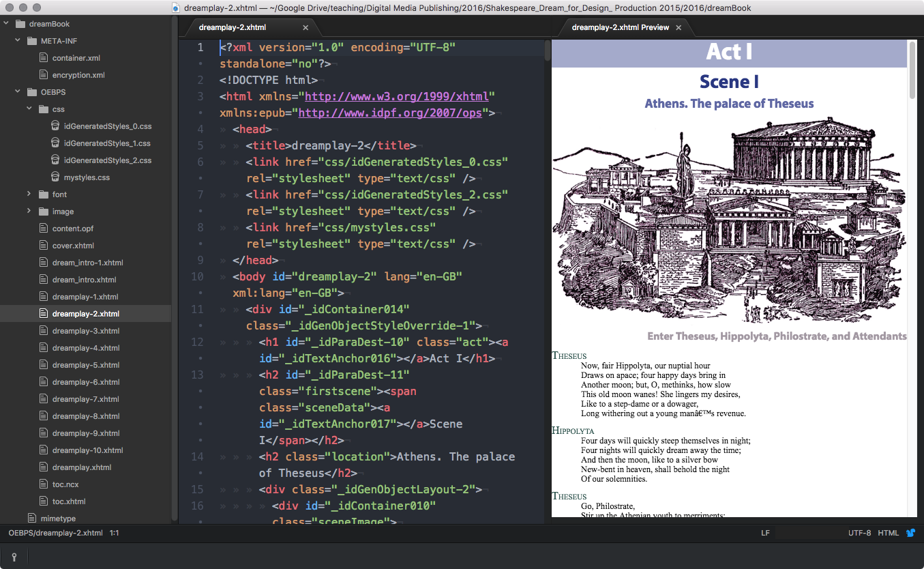Open encryption.xml in tree view
This screenshot has width=924, height=569.
[78, 75]
